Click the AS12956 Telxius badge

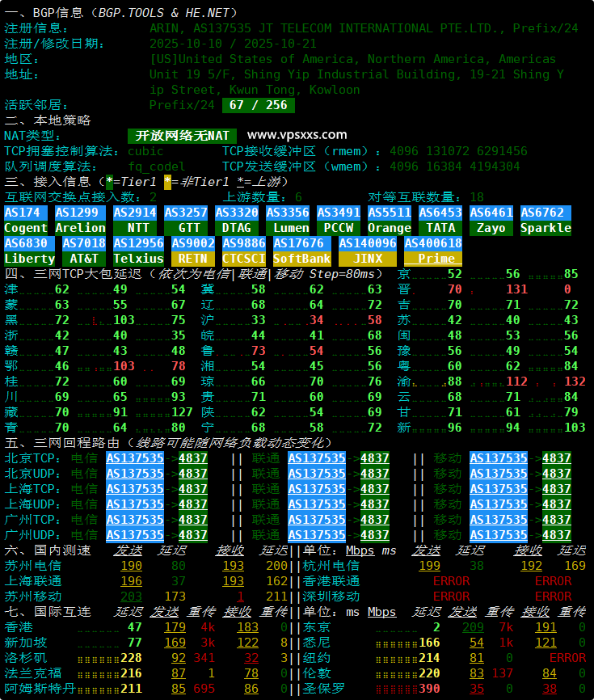[x=138, y=251]
